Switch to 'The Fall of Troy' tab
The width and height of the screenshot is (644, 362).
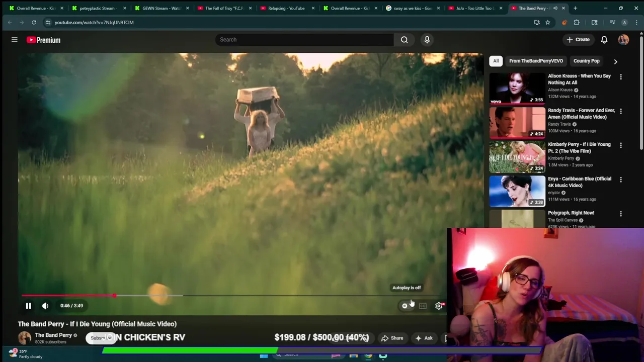tap(222, 8)
